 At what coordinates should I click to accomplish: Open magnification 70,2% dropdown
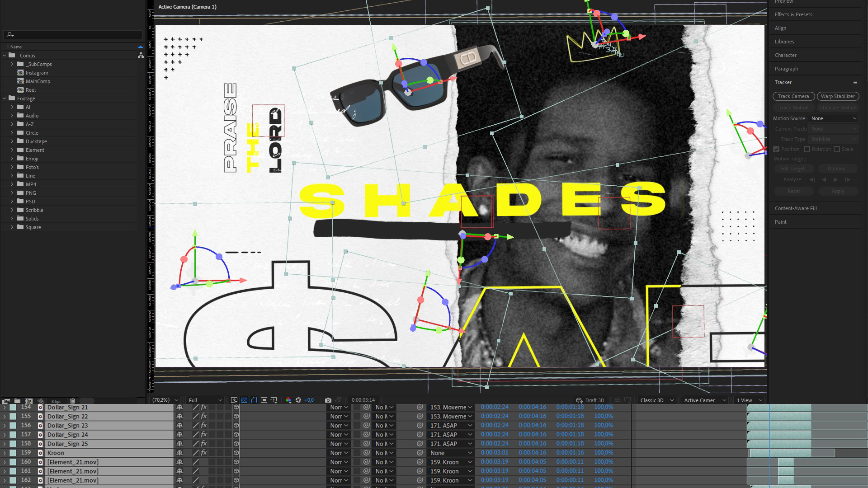click(165, 400)
